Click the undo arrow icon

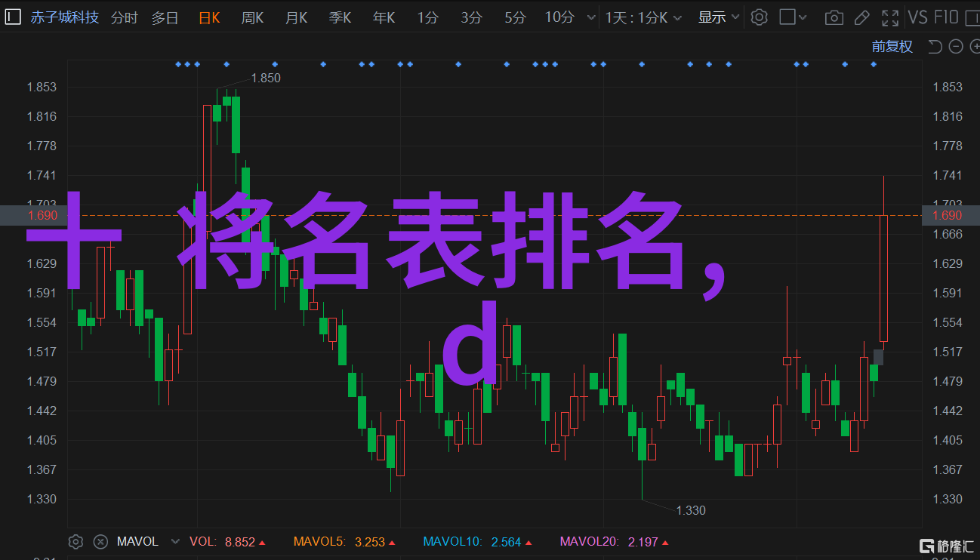click(935, 47)
